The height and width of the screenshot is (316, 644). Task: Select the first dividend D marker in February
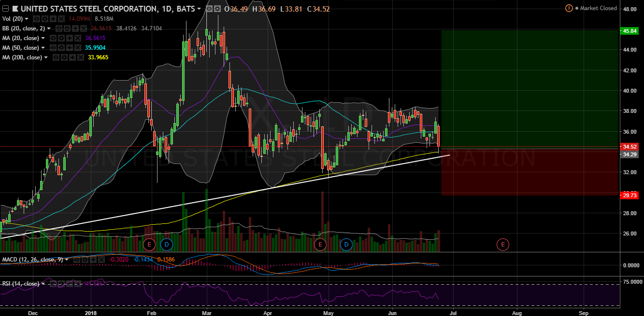167,245
